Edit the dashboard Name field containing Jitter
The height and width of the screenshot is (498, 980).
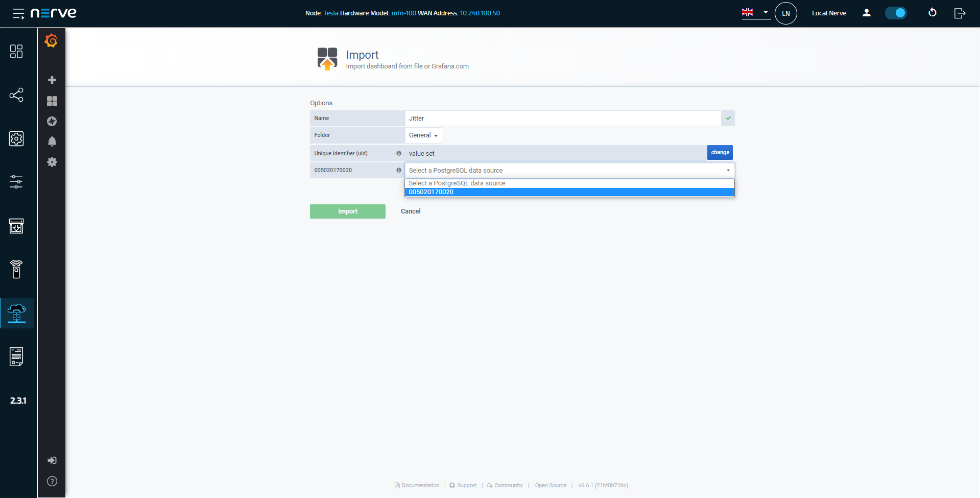click(x=562, y=118)
